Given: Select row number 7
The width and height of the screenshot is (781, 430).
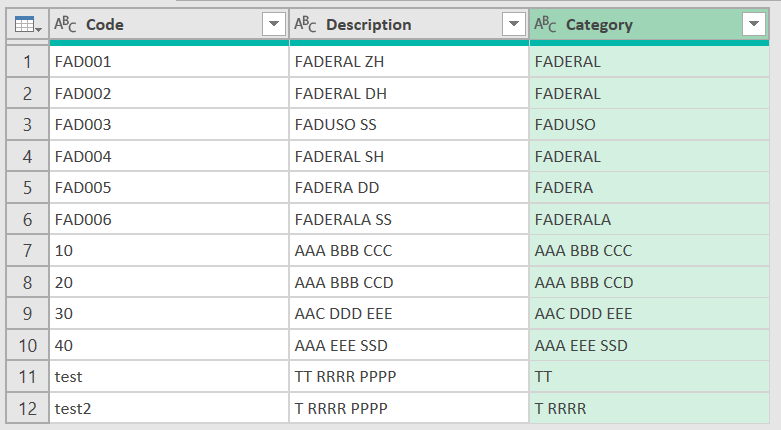Looking at the screenshot, I should (x=27, y=251).
